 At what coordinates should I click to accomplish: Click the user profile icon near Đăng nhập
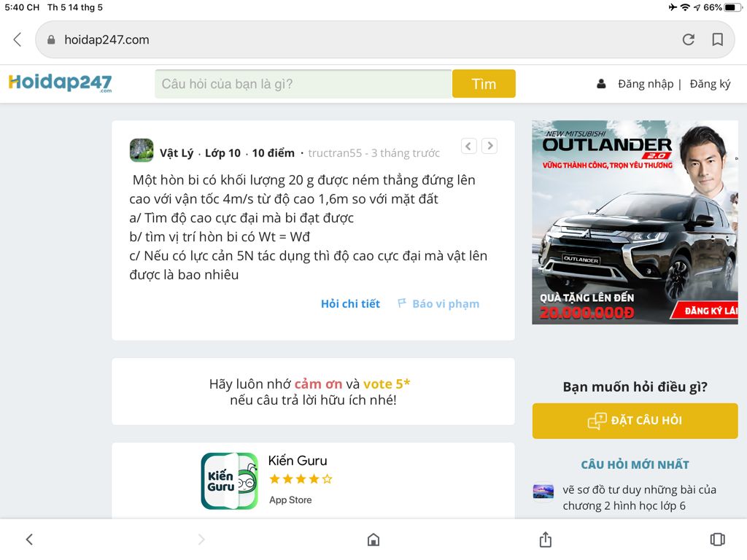601,84
